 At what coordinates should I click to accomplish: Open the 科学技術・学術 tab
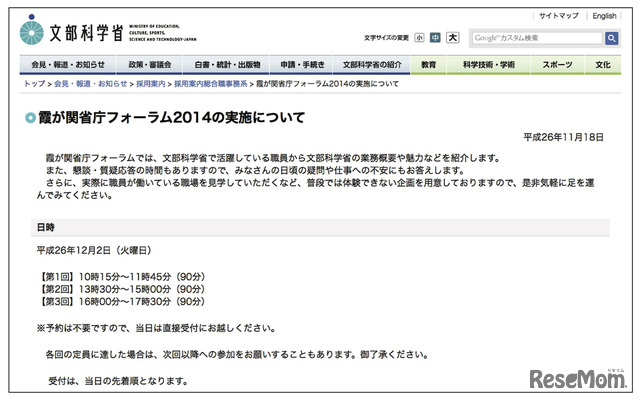point(489,65)
